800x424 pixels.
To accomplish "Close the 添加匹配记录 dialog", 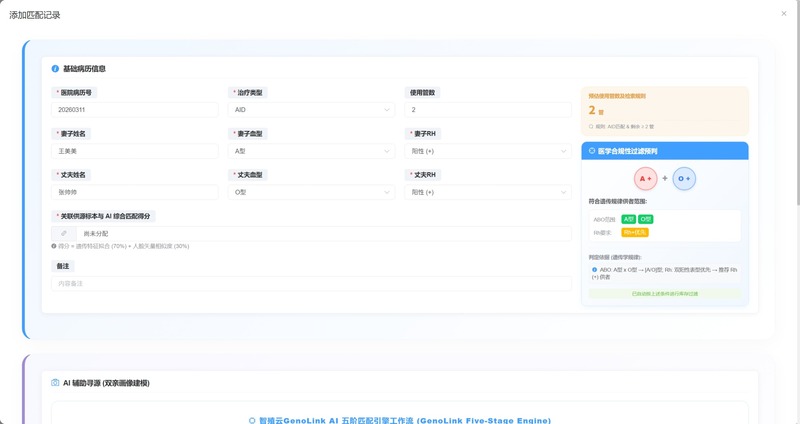I will (784, 14).
